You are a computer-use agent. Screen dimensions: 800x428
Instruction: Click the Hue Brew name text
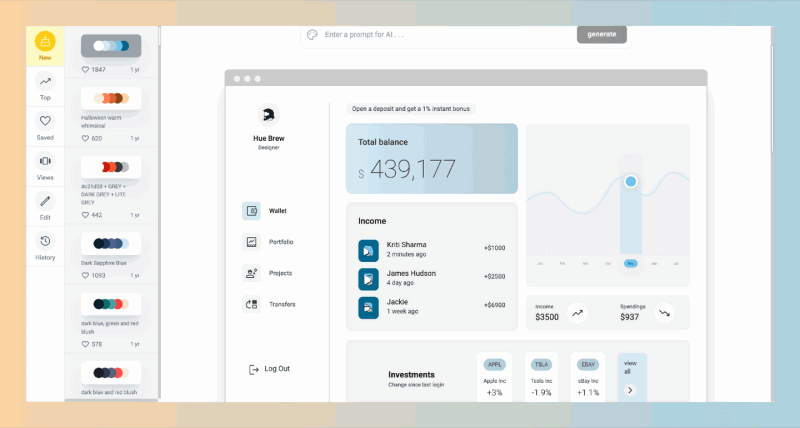click(x=269, y=138)
